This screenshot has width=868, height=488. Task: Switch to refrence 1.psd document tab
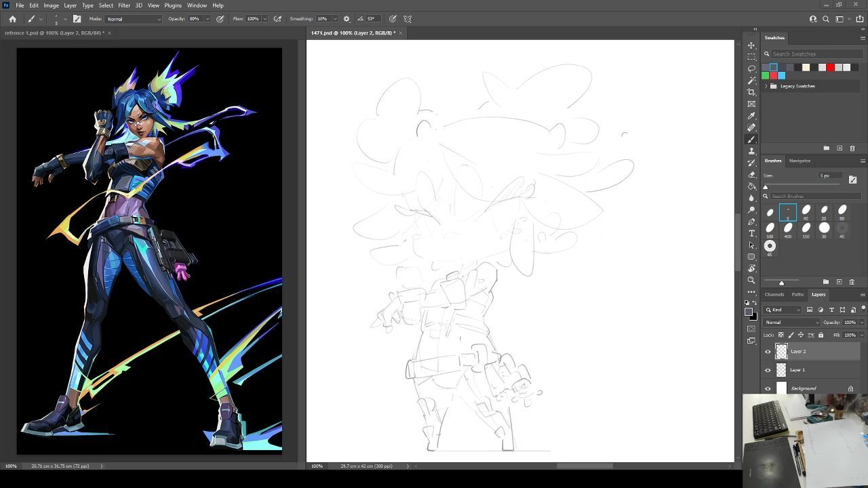pyautogui.click(x=54, y=33)
